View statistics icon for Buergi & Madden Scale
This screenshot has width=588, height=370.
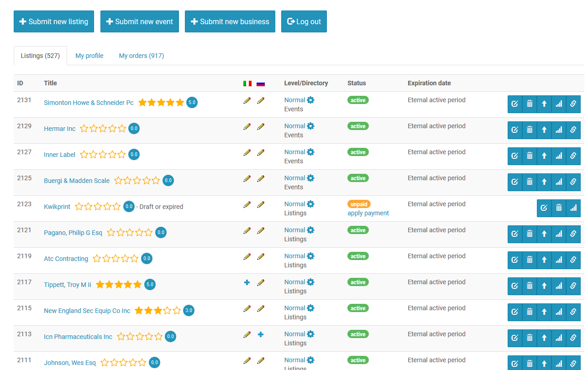(559, 182)
